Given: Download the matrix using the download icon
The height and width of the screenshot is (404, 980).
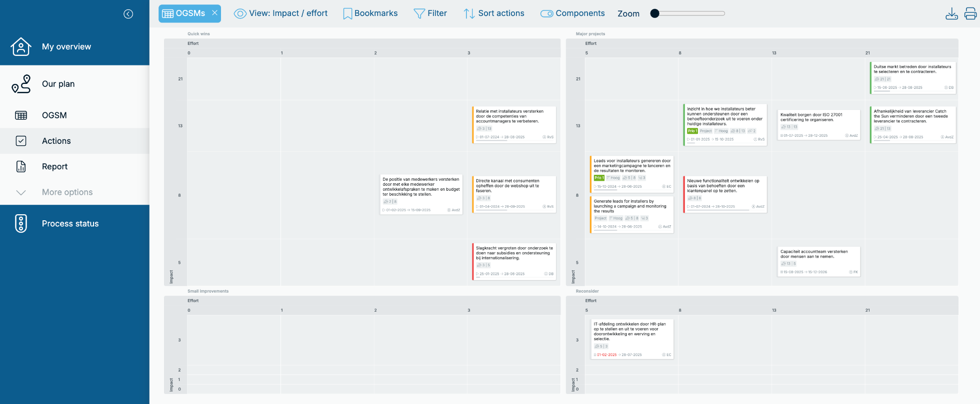Looking at the screenshot, I should click(x=951, y=13).
